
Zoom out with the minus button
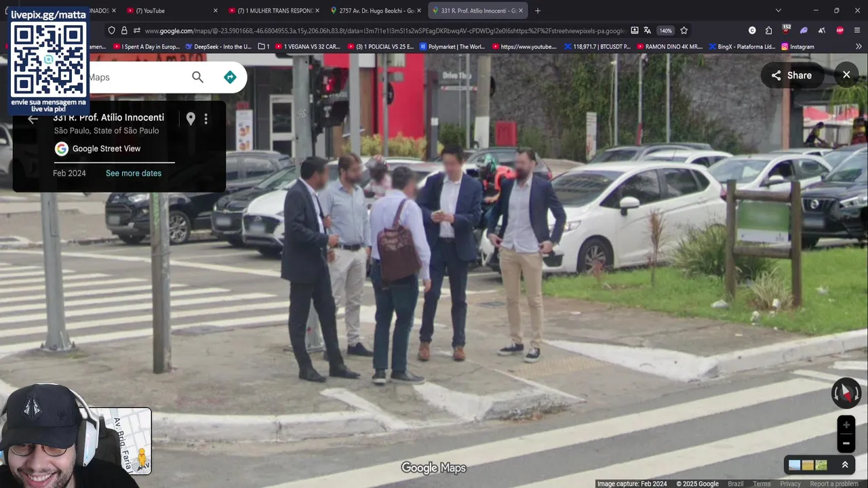tap(846, 443)
